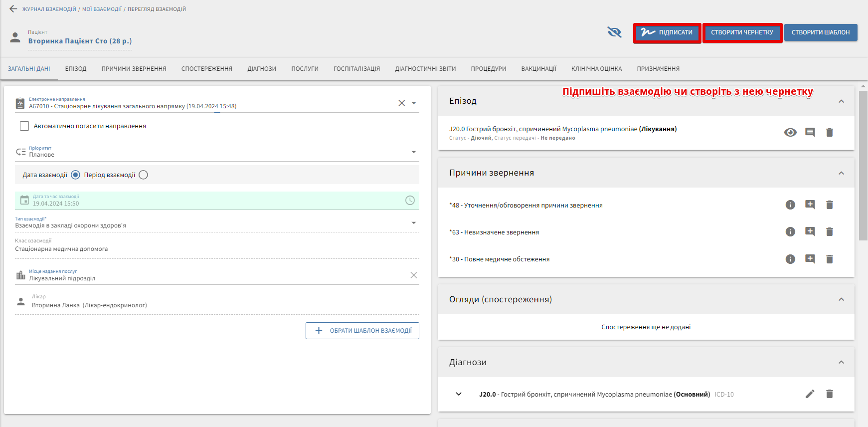This screenshot has width=868, height=427.
Task: Delete reason *30 Повне медичне обстеження
Action: (x=829, y=259)
